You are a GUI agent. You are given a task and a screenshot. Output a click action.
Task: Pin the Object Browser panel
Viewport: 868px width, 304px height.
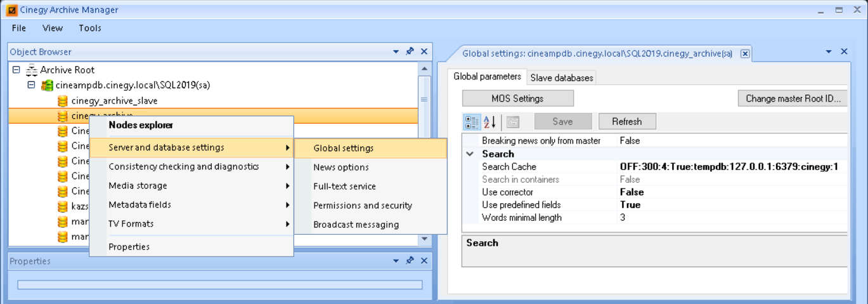[x=410, y=51]
